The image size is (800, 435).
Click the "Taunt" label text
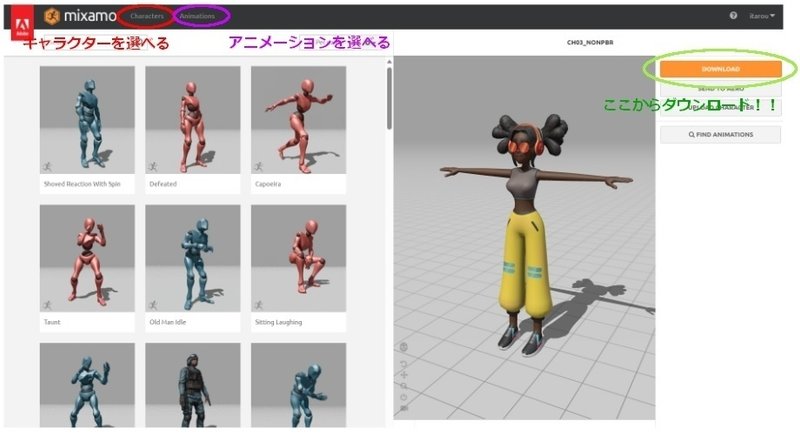click(x=52, y=322)
